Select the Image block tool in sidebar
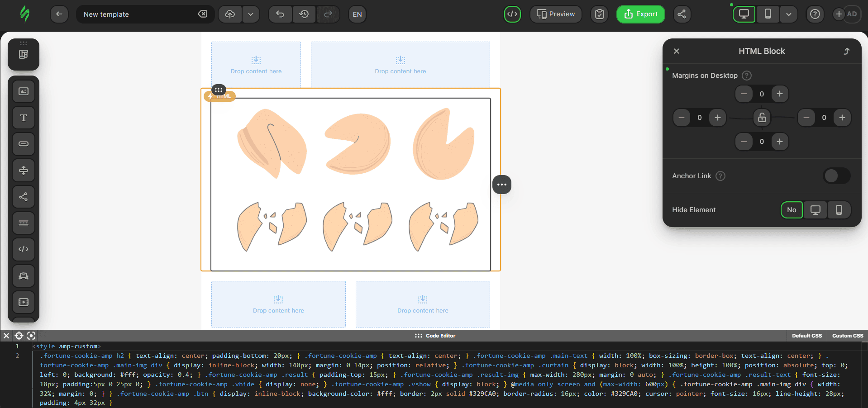Viewport: 868px width, 408px height. [24, 92]
